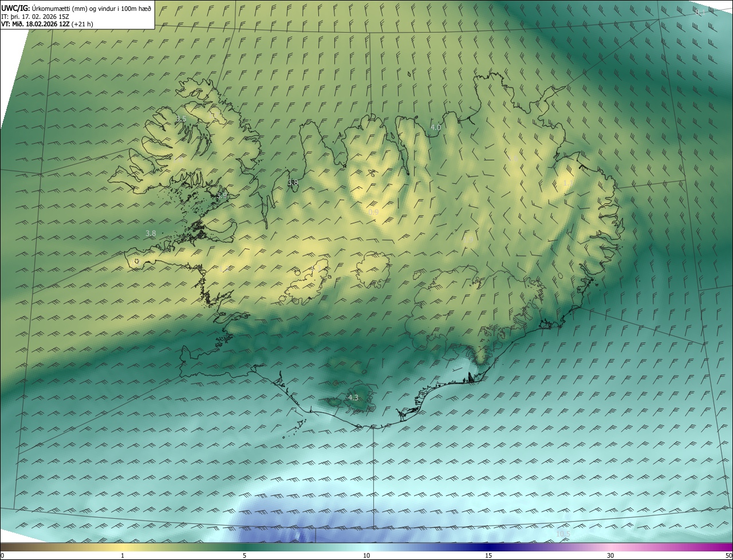Click the 10.5 value label on the map
Screen dimensions: 733x560
pos(563,534)
